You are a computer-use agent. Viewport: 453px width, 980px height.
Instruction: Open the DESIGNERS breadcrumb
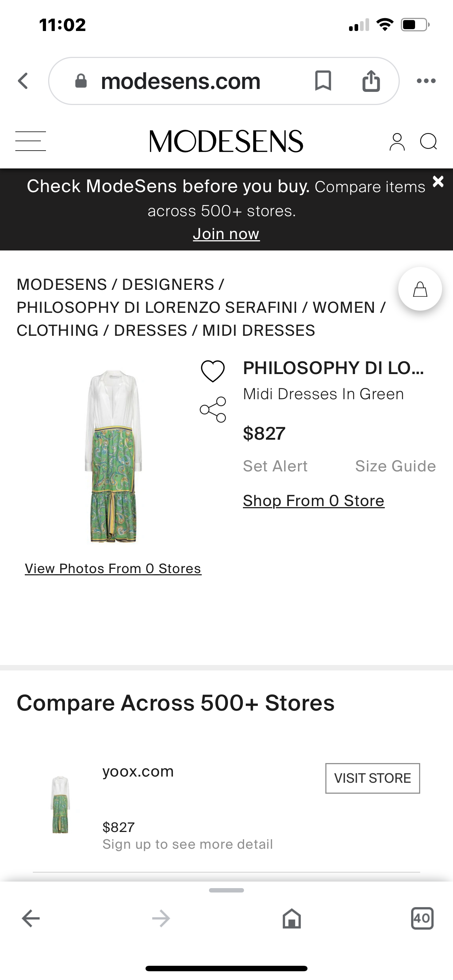[x=168, y=285]
